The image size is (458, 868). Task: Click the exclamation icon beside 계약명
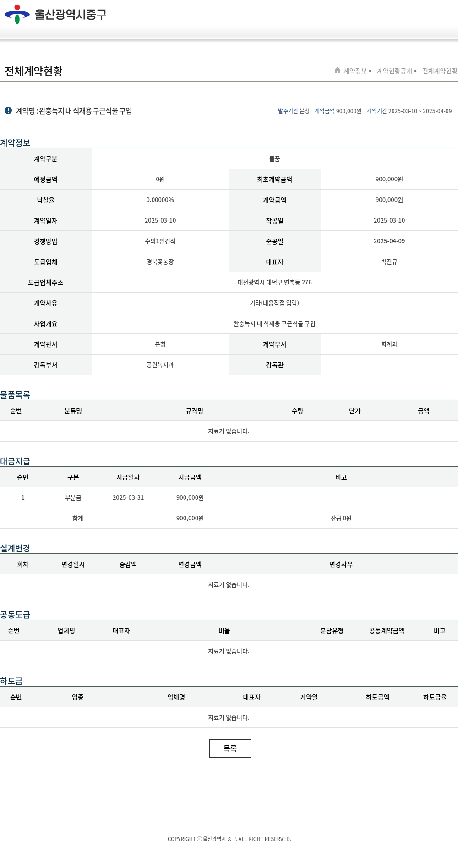(x=8, y=111)
